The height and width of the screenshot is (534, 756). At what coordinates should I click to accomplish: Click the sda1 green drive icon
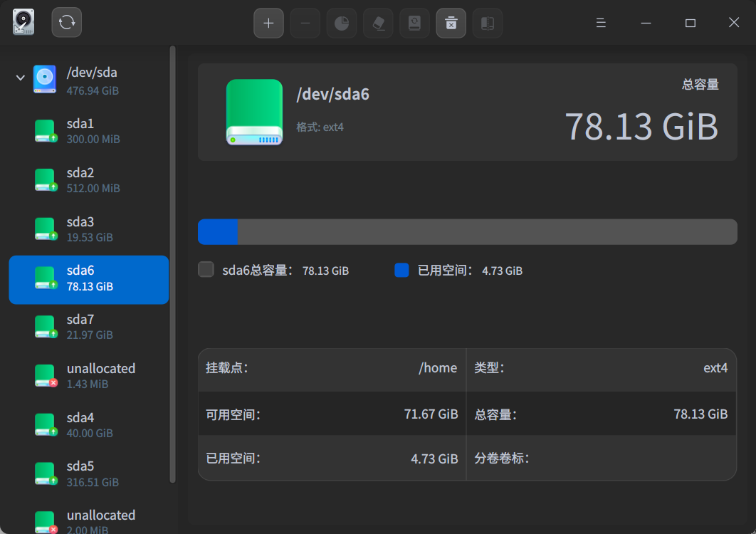point(46,131)
